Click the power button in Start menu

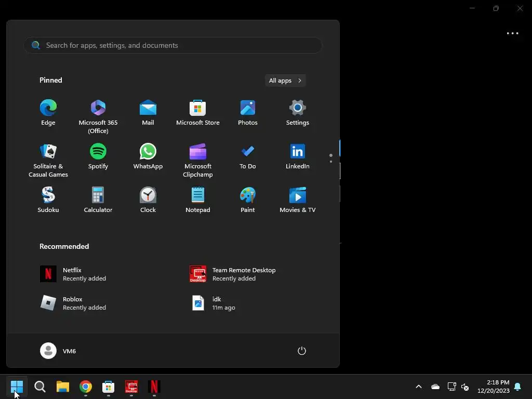(302, 351)
